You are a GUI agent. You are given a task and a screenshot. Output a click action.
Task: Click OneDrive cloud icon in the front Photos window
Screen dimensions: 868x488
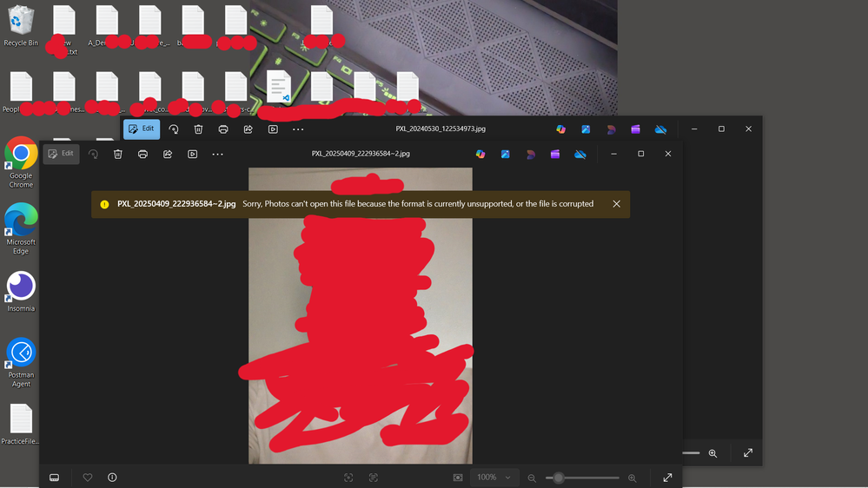[580, 155]
